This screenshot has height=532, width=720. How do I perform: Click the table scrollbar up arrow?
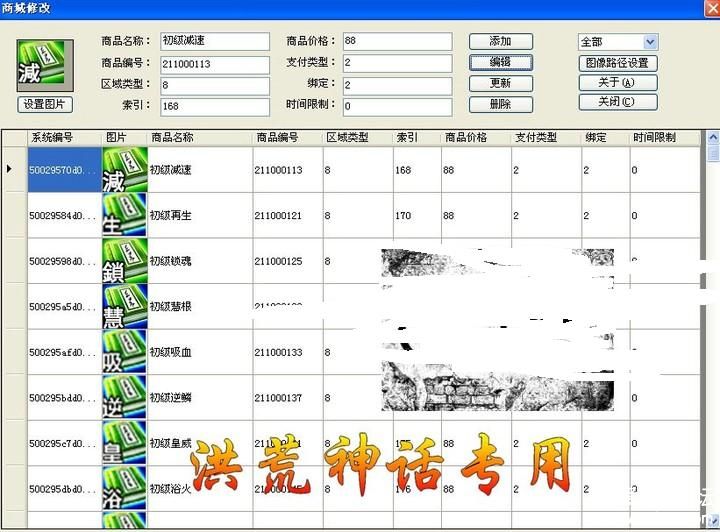click(x=713, y=137)
